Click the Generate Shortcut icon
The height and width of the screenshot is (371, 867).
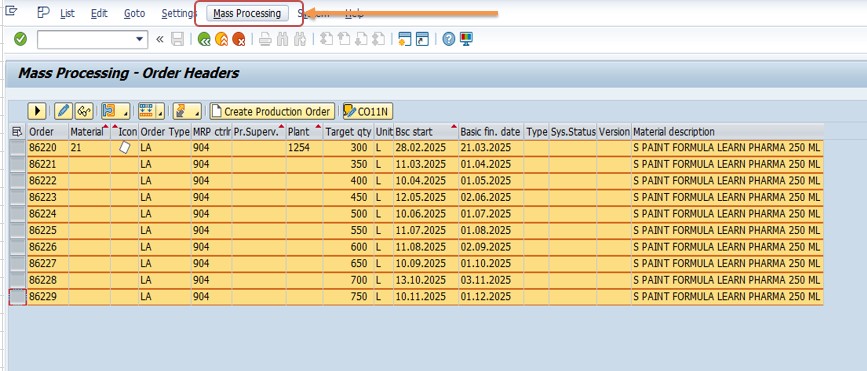[422, 39]
